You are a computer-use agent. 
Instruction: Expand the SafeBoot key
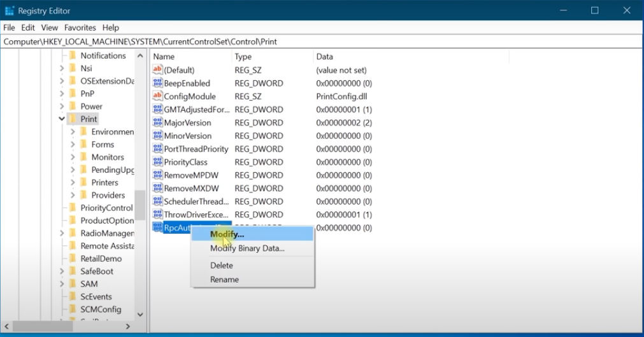[62, 271]
